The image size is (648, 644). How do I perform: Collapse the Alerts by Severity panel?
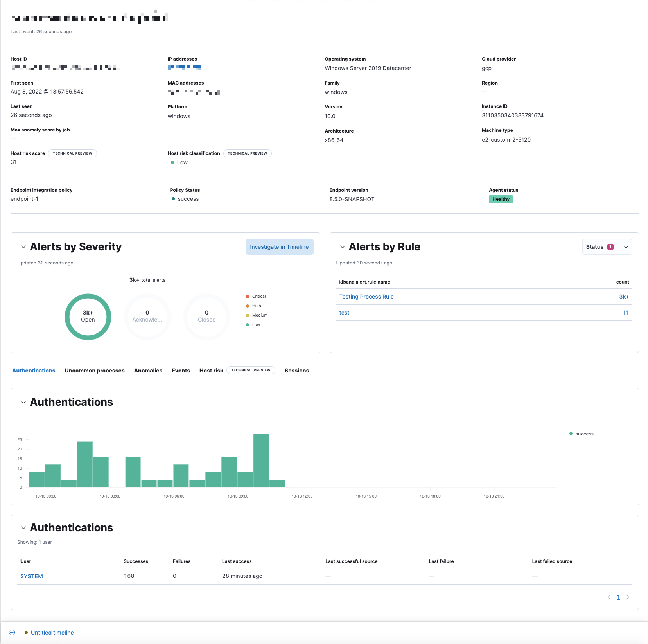click(x=23, y=247)
